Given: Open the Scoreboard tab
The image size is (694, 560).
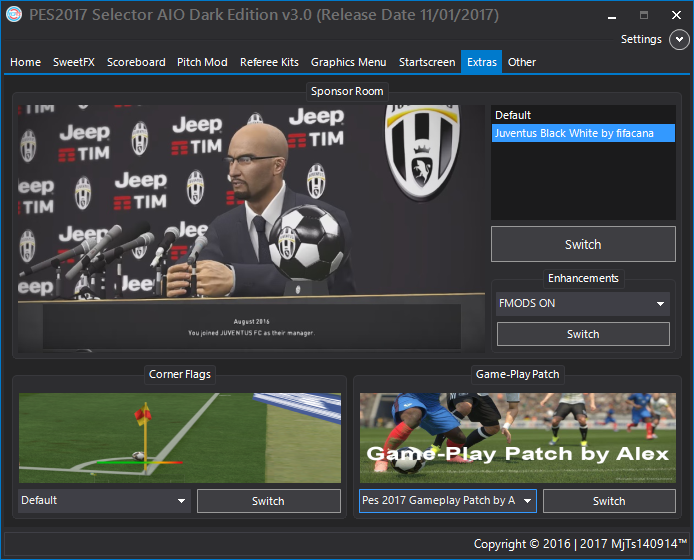Looking at the screenshot, I should [x=136, y=62].
